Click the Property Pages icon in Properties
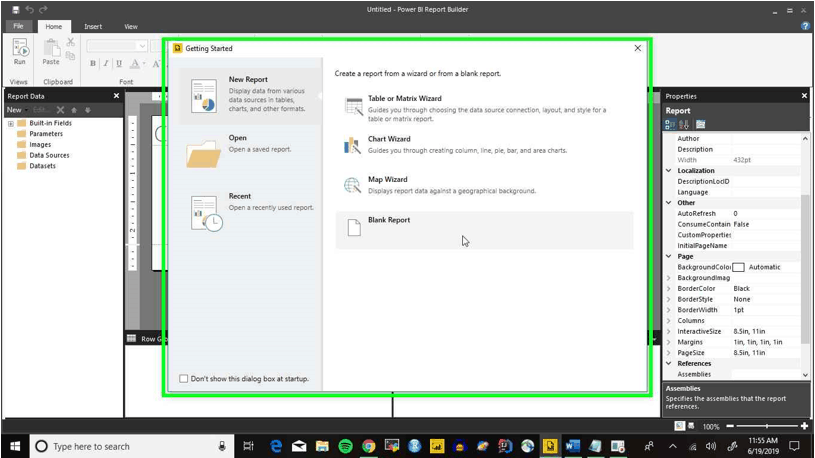 point(701,124)
